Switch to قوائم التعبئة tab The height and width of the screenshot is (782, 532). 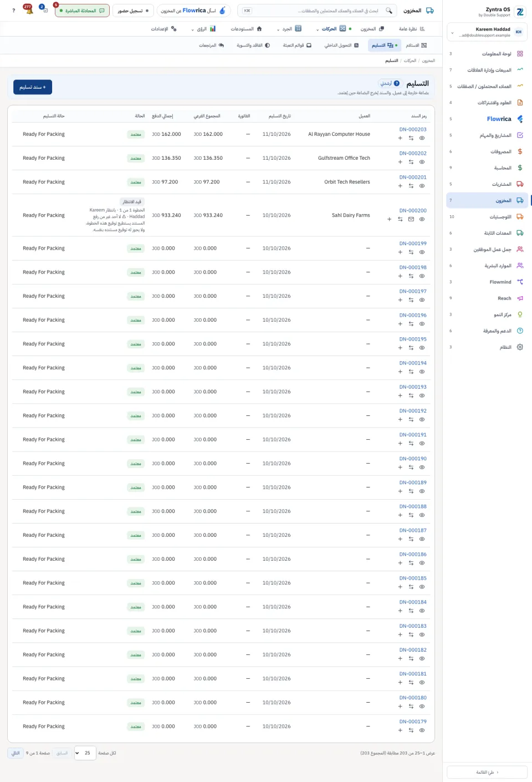pos(297,45)
